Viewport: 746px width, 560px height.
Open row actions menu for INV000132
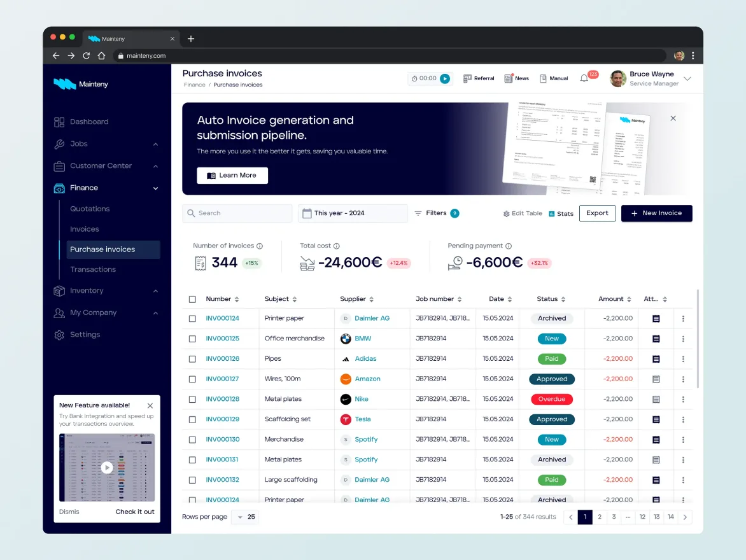tap(683, 480)
